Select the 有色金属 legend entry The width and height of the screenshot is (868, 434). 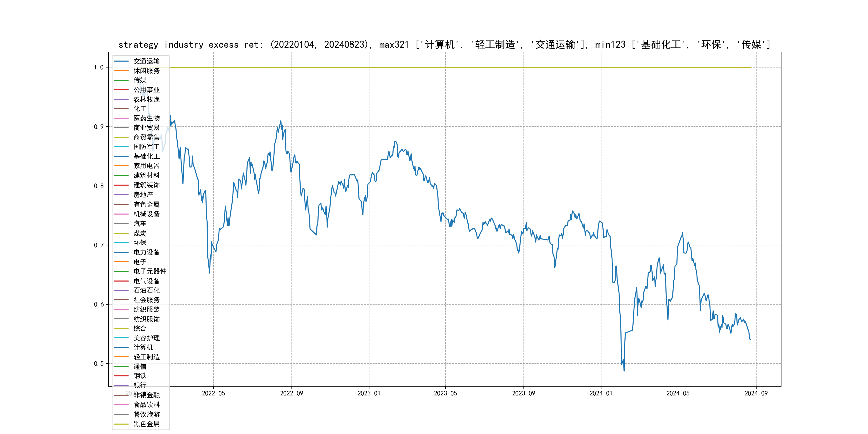point(146,204)
